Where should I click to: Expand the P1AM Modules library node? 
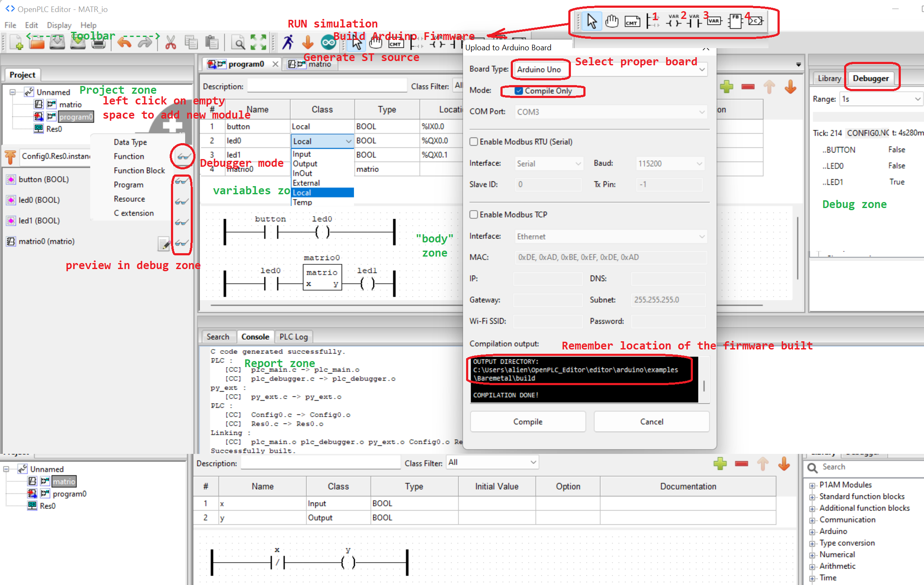point(812,485)
